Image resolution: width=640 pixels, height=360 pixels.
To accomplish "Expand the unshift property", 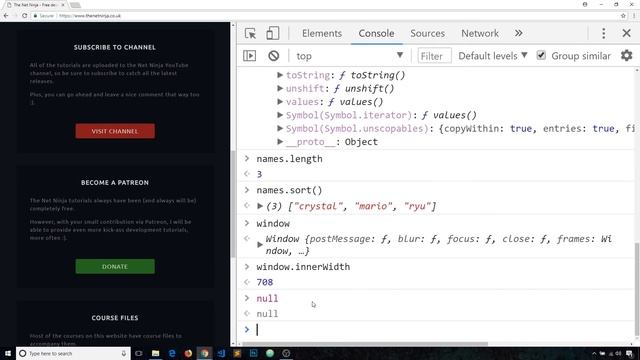I will click(x=280, y=88).
